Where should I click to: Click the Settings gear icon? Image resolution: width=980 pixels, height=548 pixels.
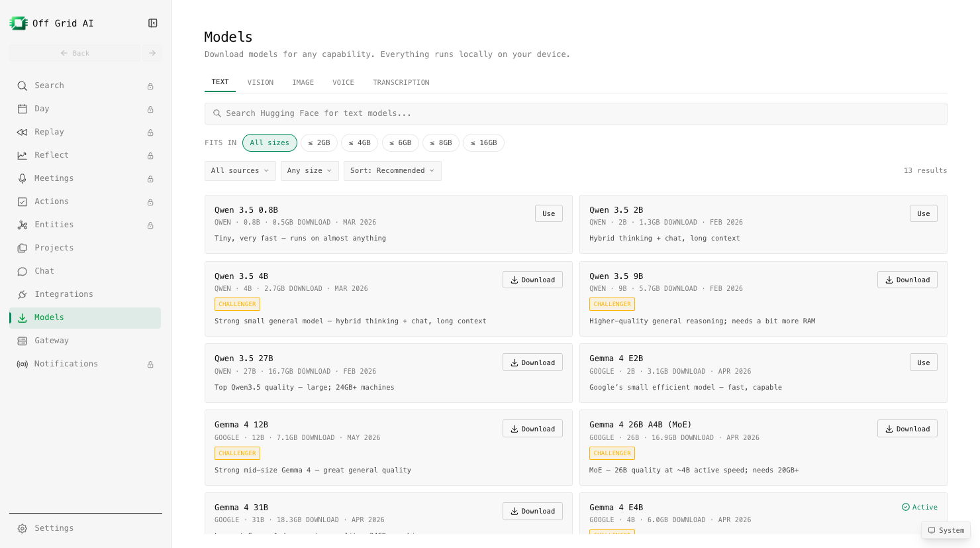click(x=23, y=528)
